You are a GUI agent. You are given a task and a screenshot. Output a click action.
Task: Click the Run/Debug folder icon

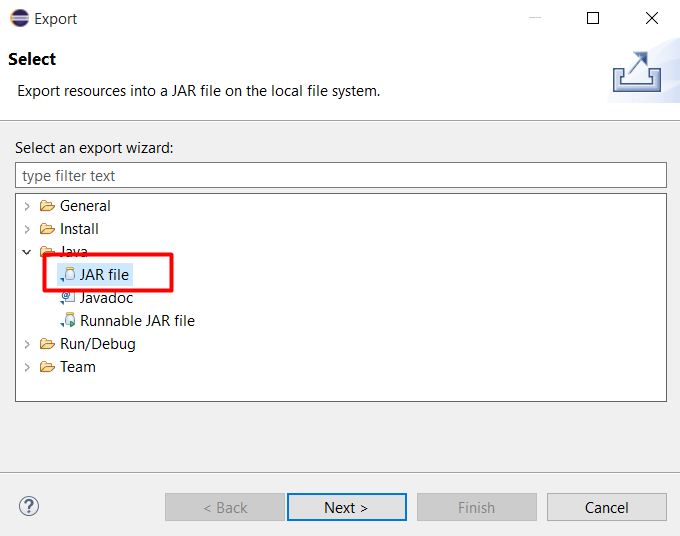click(x=47, y=344)
